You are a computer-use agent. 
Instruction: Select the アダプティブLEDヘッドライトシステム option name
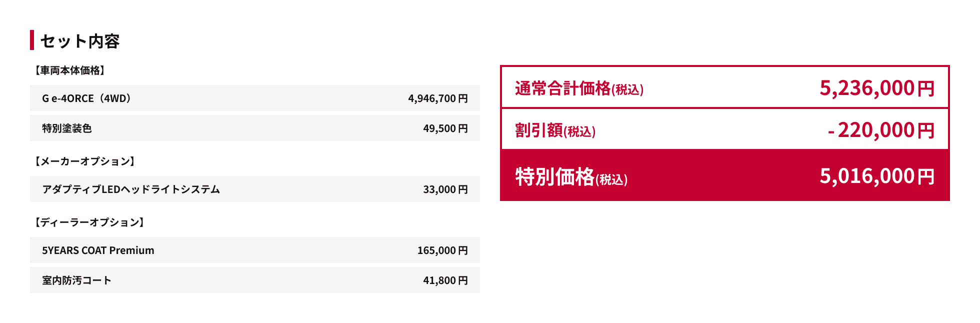131,189
